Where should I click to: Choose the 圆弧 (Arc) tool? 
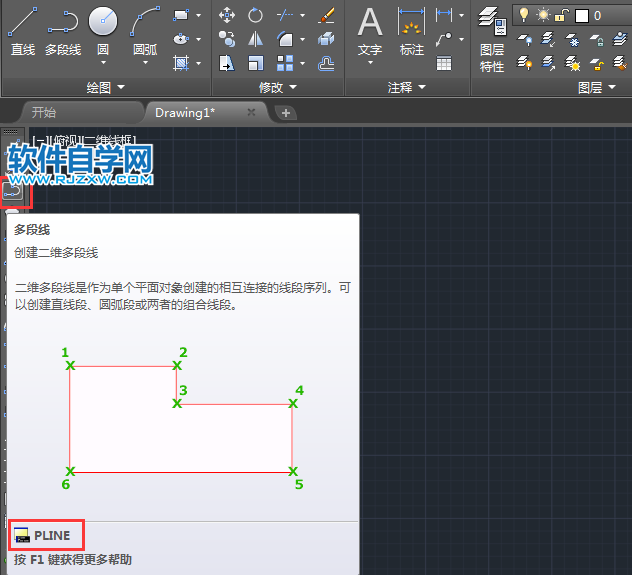click(x=146, y=30)
